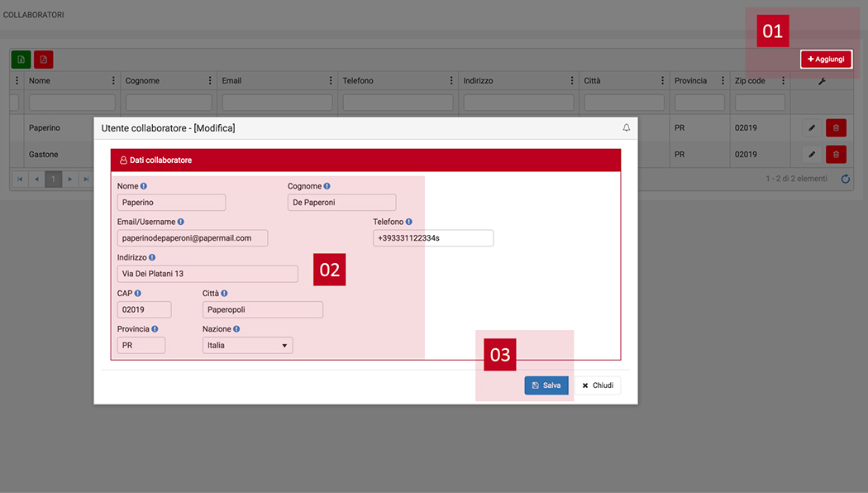Click the Nome column filter box

pyautogui.click(x=72, y=103)
